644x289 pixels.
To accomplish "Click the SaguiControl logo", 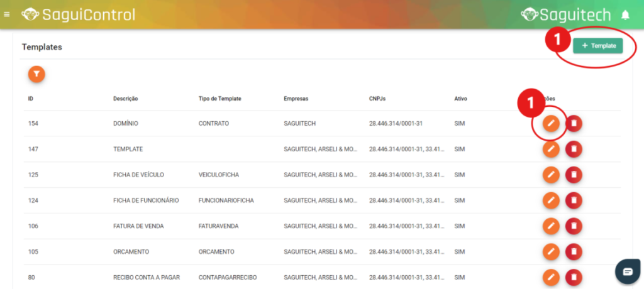I will [79, 14].
